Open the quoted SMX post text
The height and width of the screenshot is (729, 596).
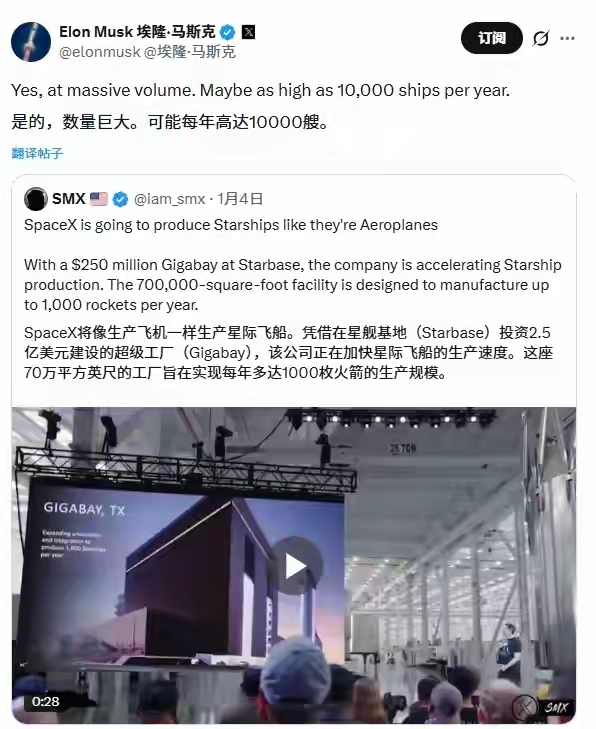[x=293, y=298]
